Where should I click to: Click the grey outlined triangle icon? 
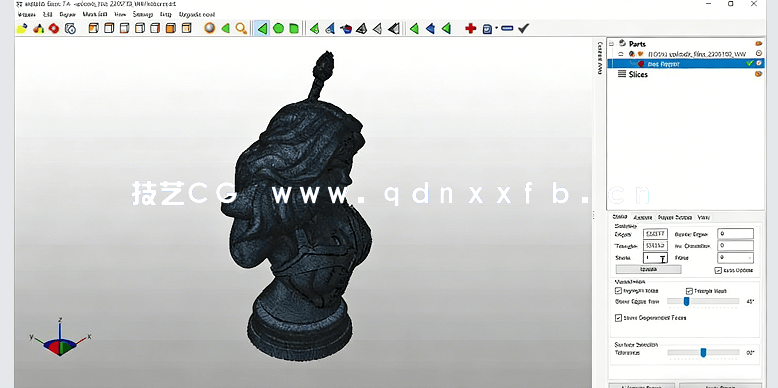pyautogui.click(x=378, y=28)
